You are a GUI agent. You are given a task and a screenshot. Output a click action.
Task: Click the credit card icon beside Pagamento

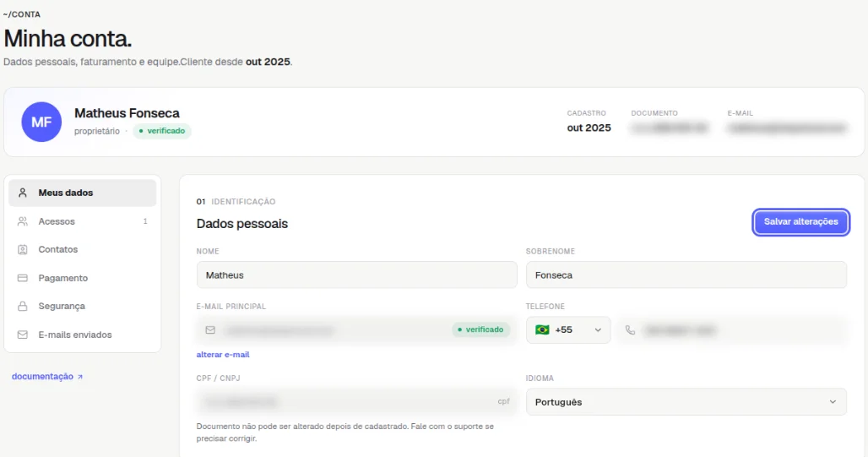coord(23,278)
